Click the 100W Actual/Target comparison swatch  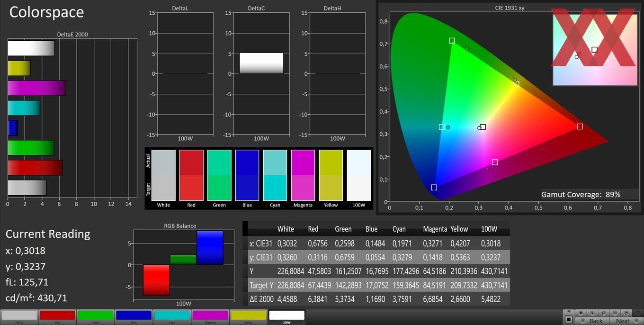(359, 175)
